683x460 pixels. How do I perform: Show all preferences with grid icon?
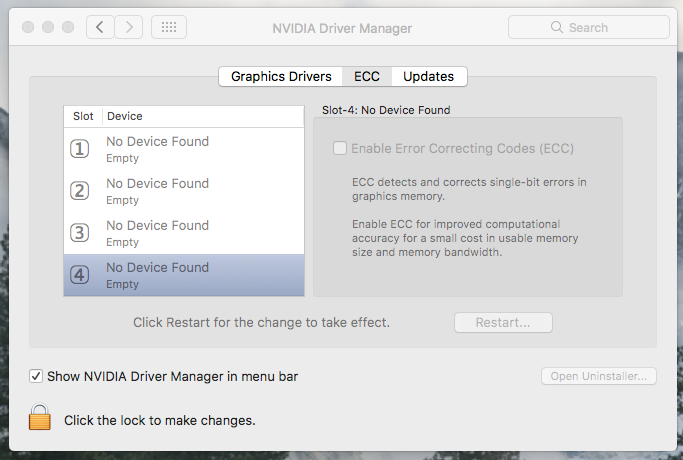click(x=169, y=28)
